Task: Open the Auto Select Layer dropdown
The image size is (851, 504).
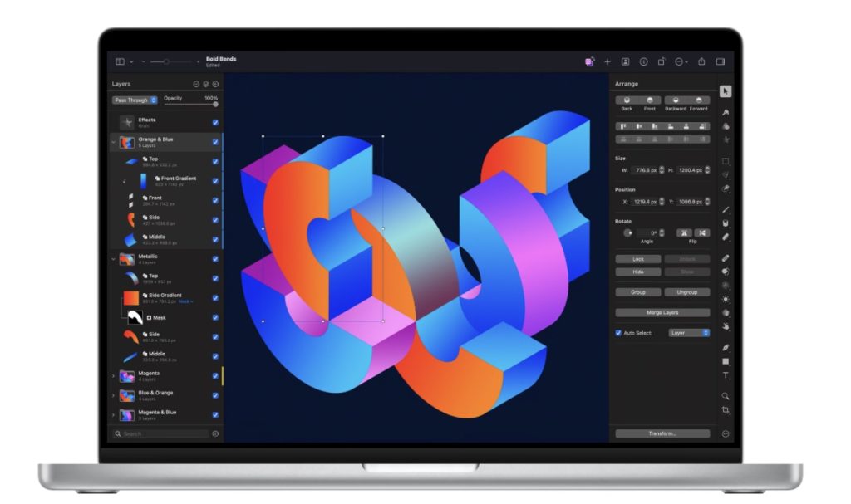Action: [689, 333]
